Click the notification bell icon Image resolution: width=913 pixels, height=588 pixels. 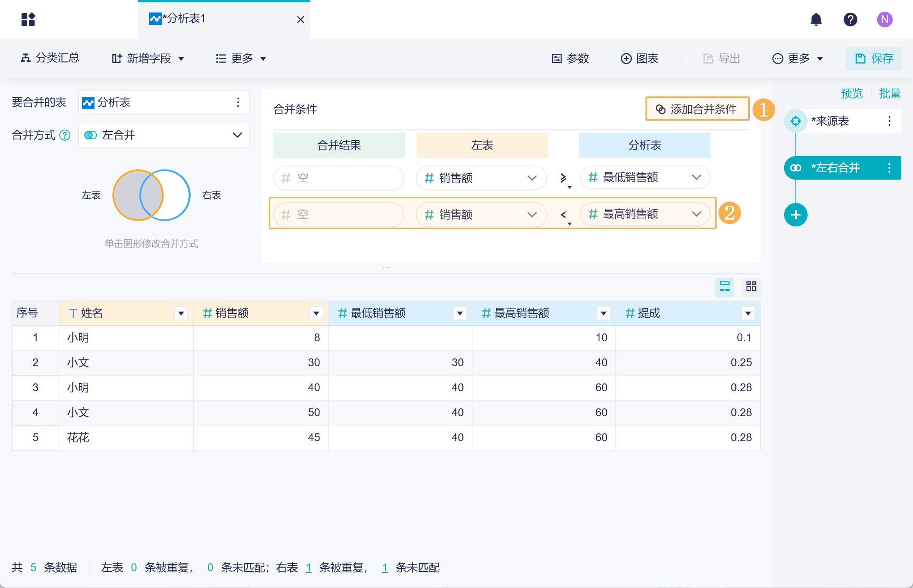(x=816, y=20)
